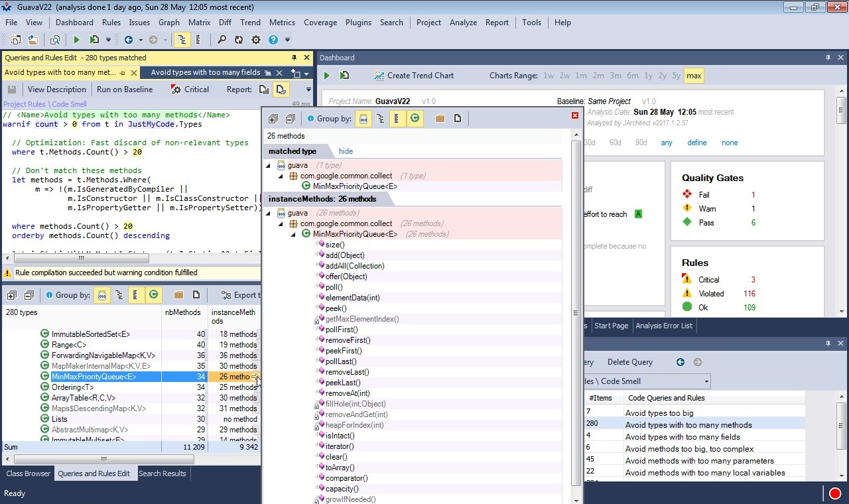Toggle group by class type in popup toolbar
849x504 pixels.
coord(415,119)
